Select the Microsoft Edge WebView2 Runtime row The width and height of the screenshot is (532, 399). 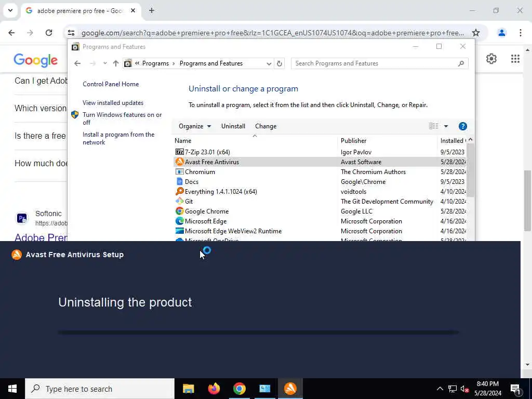[x=321, y=231]
